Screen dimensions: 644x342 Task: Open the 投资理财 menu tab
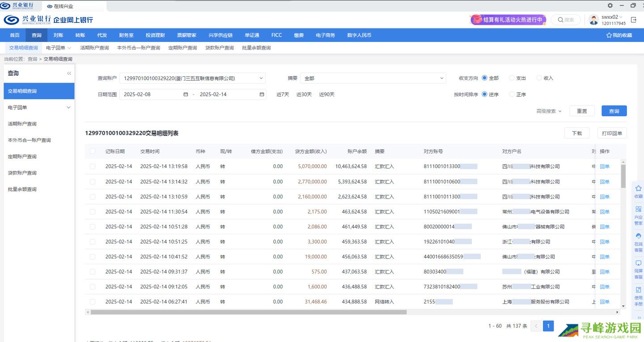click(x=155, y=35)
